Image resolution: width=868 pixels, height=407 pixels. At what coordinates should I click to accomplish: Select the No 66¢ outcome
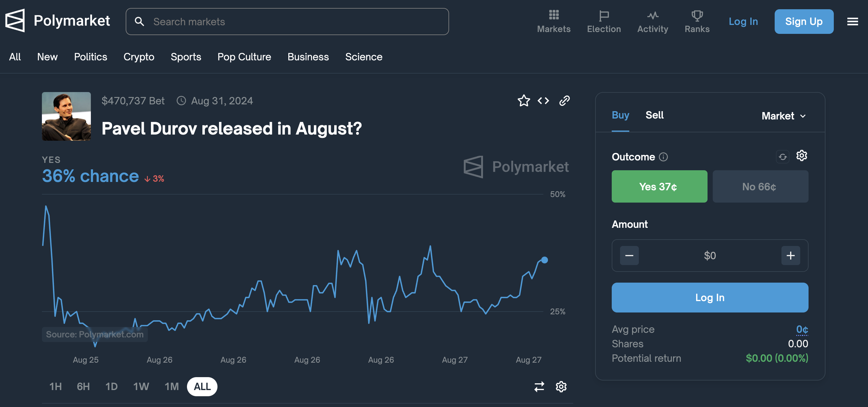[760, 186]
